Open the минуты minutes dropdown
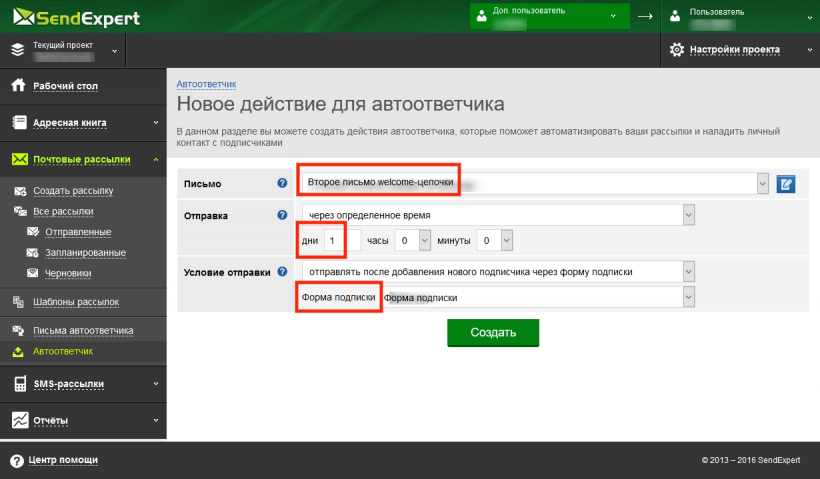 506,240
